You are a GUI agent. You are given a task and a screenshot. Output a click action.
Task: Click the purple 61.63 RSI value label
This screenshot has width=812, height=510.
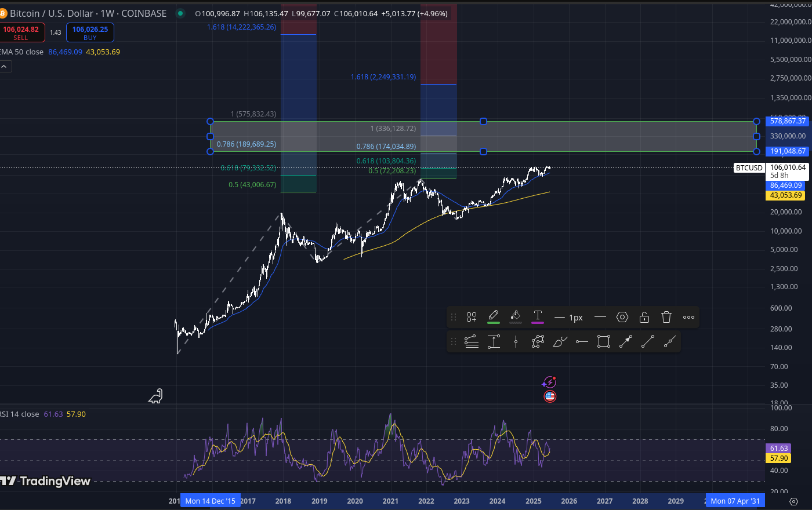tap(778, 449)
